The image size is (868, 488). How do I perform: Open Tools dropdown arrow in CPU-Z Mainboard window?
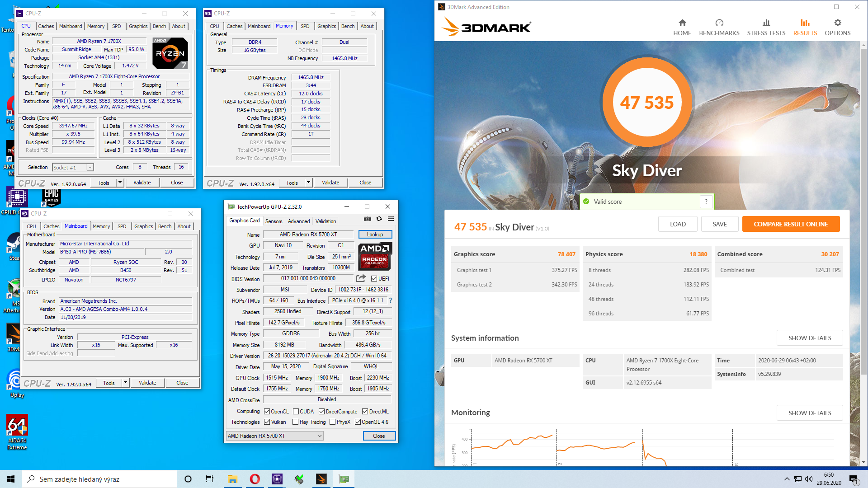click(125, 383)
